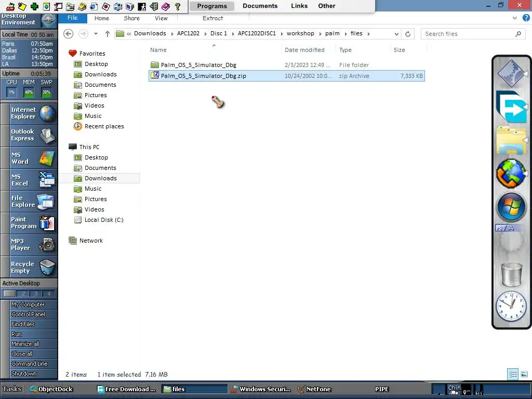Image resolution: width=532 pixels, height=399 pixels.
Task: Click the Search files box
Action: [473, 34]
